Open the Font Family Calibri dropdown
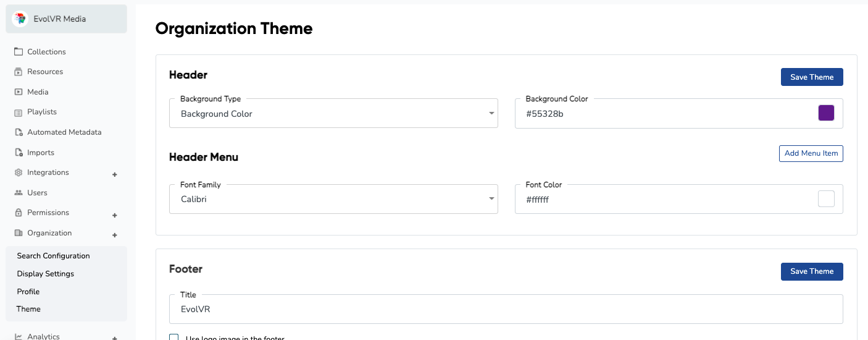 click(333, 199)
